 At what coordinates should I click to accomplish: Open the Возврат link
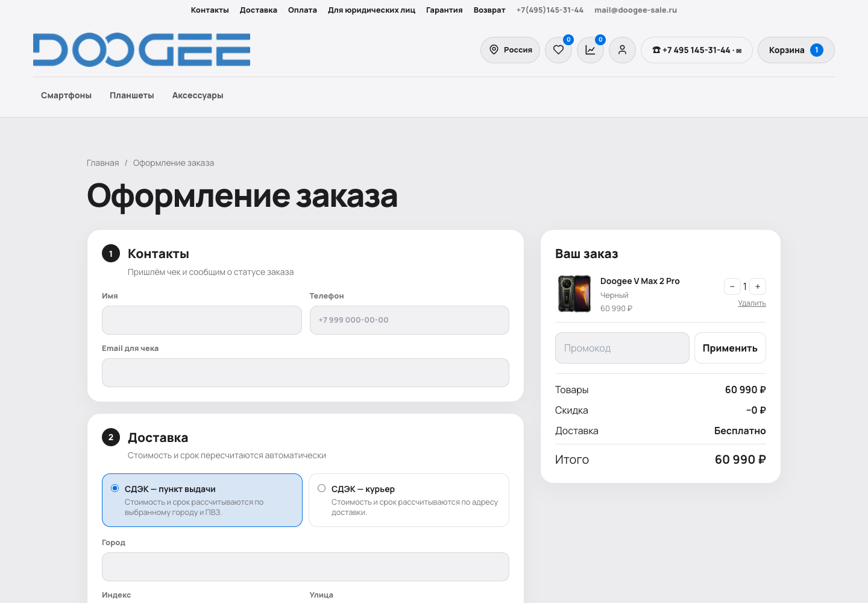[x=489, y=10]
